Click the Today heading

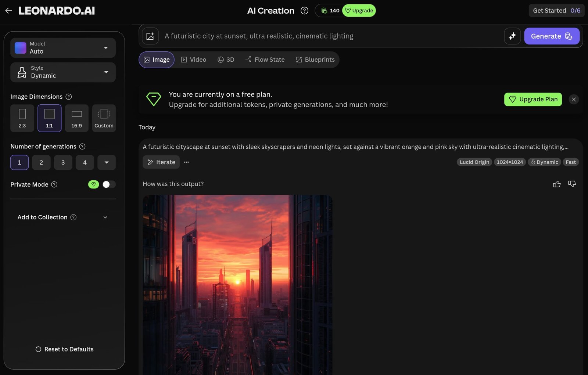147,127
